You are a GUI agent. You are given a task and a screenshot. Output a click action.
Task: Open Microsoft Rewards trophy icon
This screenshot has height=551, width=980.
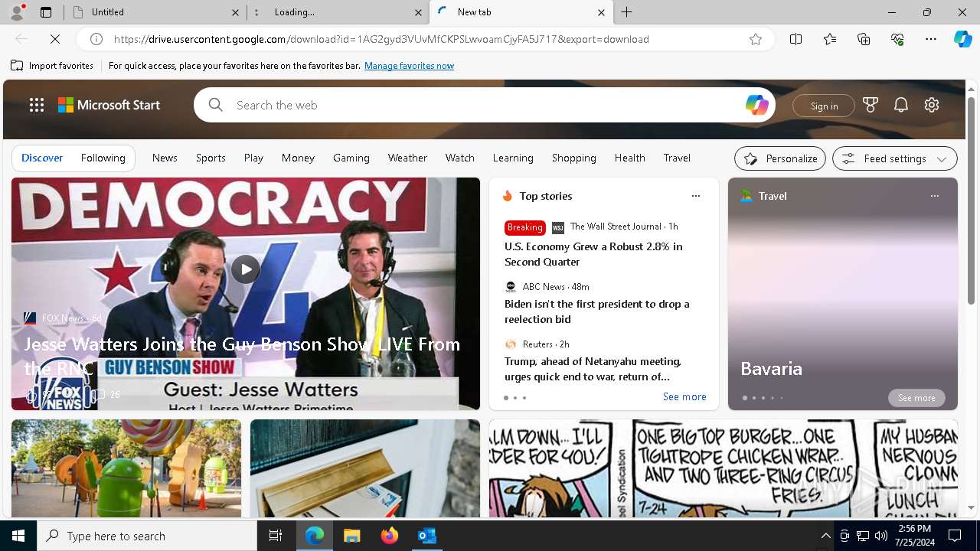click(871, 105)
